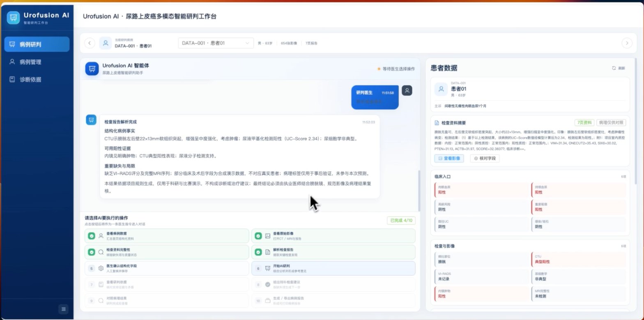Click the icon of 查看研判依据 step

(x=101, y=284)
